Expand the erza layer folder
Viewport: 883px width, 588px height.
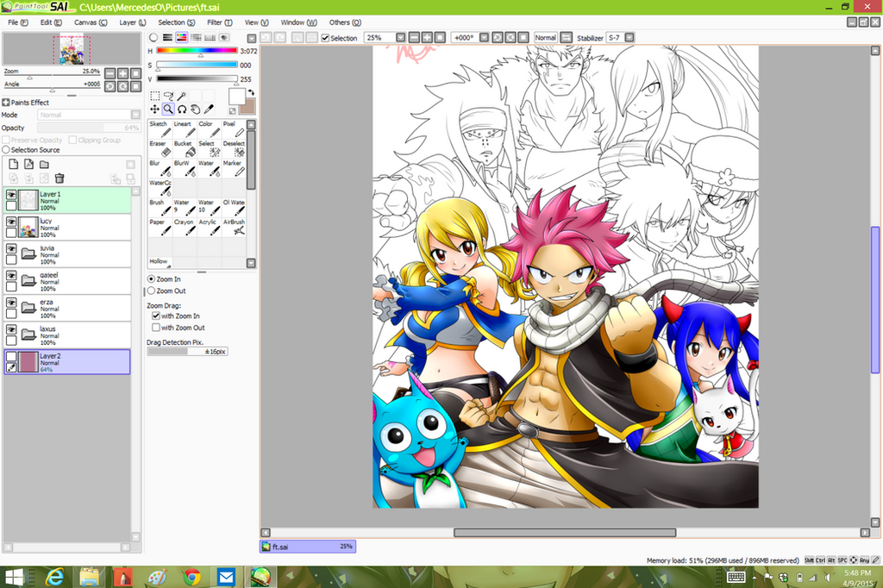[28, 307]
